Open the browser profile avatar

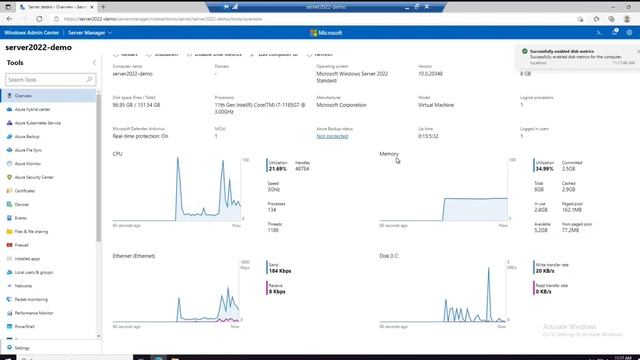pyautogui.click(x=627, y=19)
